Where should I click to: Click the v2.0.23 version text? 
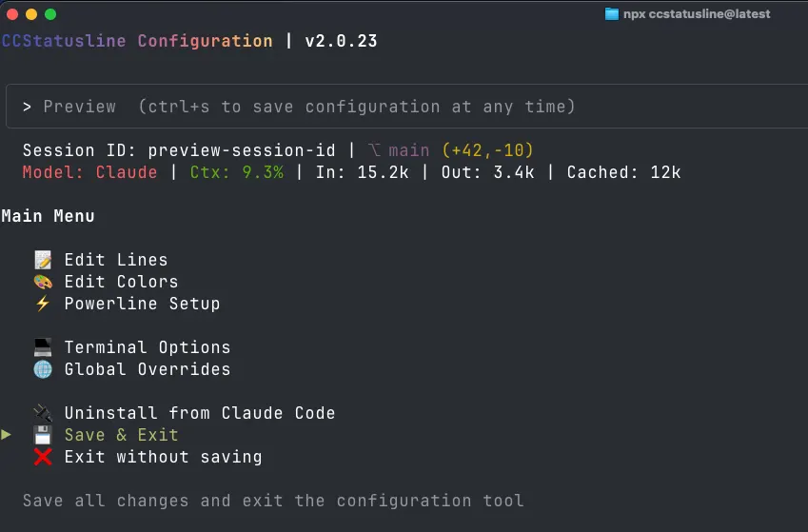pos(341,41)
